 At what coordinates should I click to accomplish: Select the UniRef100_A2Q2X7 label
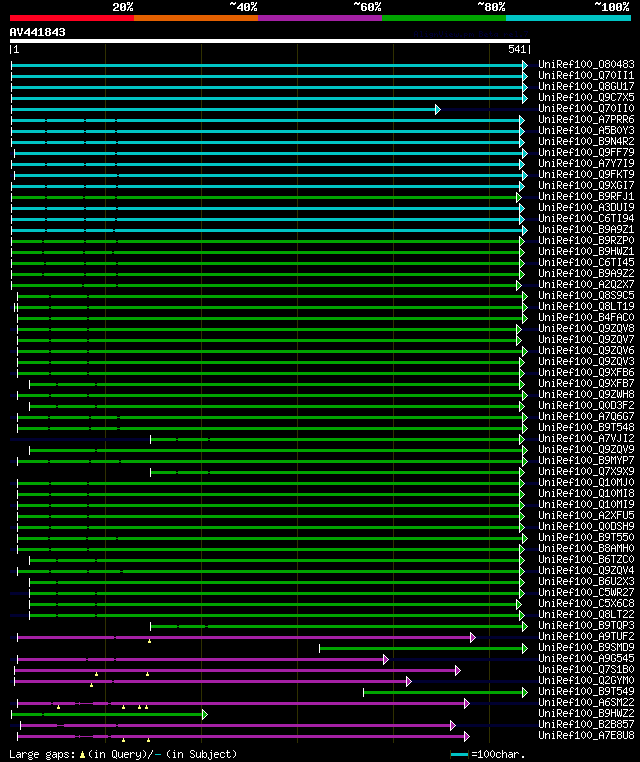click(x=586, y=284)
